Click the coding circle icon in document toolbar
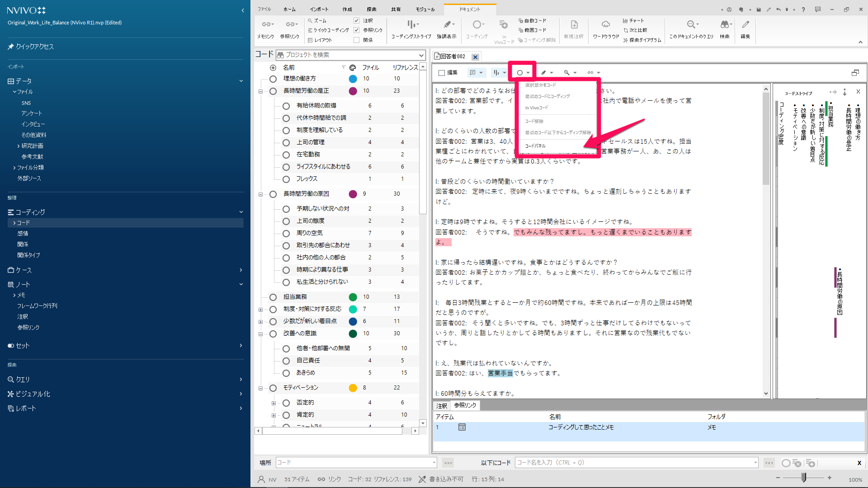This screenshot has width=868, height=488. [520, 73]
